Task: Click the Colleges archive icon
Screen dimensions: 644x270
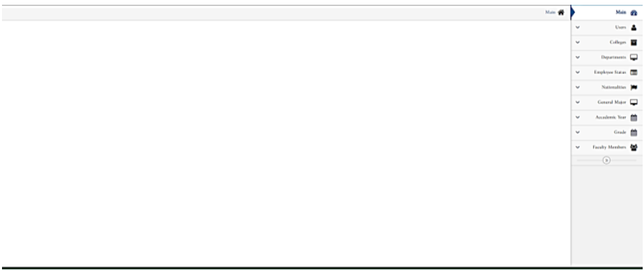Action: [x=634, y=42]
